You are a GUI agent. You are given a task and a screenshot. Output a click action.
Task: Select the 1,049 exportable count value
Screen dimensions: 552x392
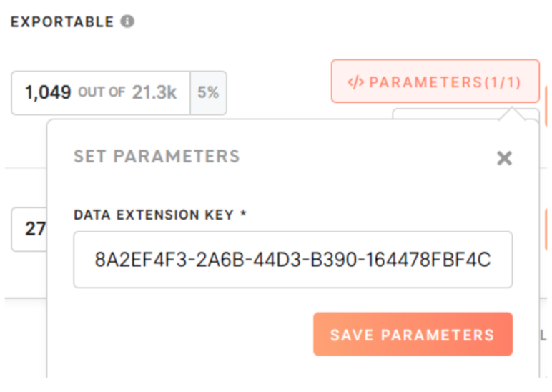click(48, 92)
